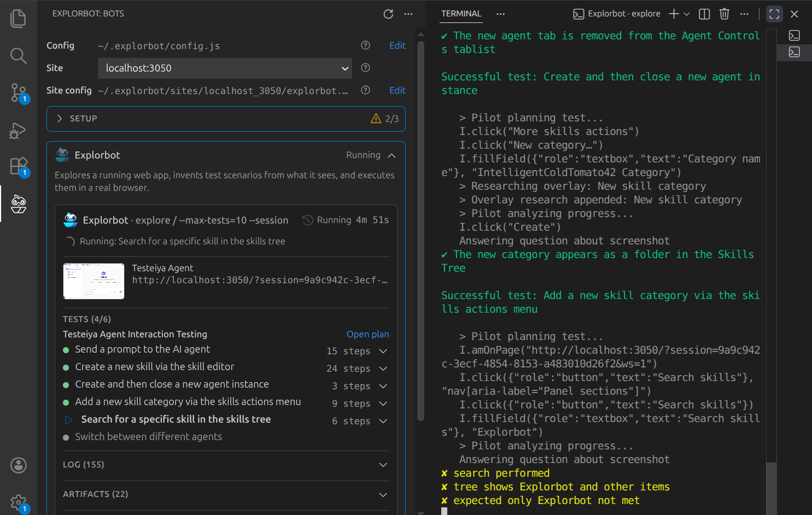812x515 pixels.
Task: Refresh the Explorbot bots panel
Action: click(388, 14)
